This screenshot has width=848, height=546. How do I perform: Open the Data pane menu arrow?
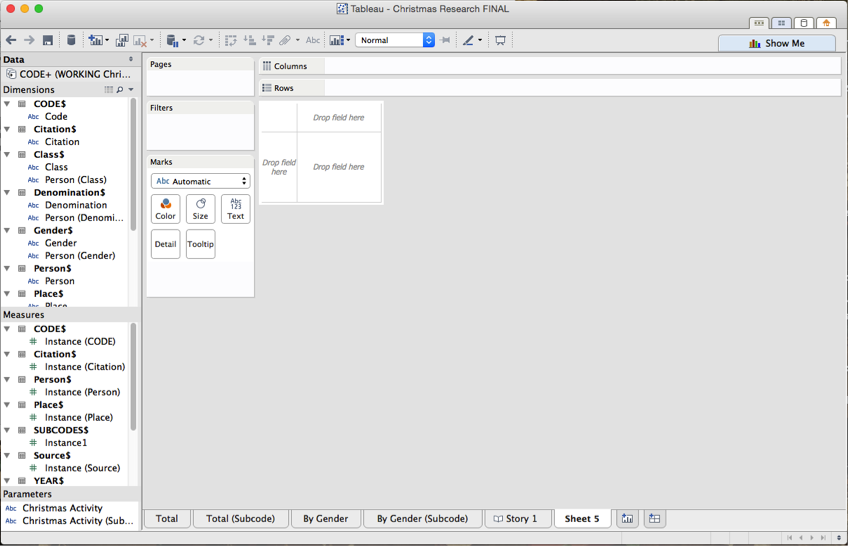tap(130, 59)
